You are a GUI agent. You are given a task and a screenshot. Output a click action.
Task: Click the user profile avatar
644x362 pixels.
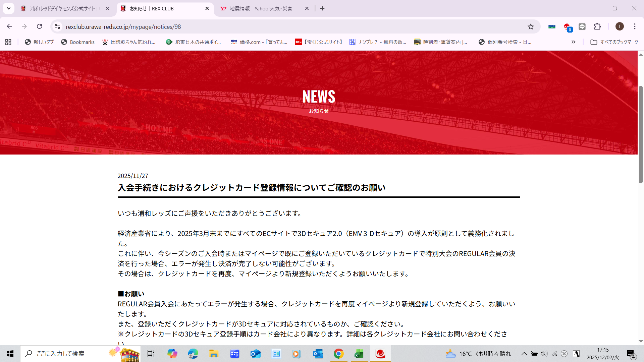point(620,26)
